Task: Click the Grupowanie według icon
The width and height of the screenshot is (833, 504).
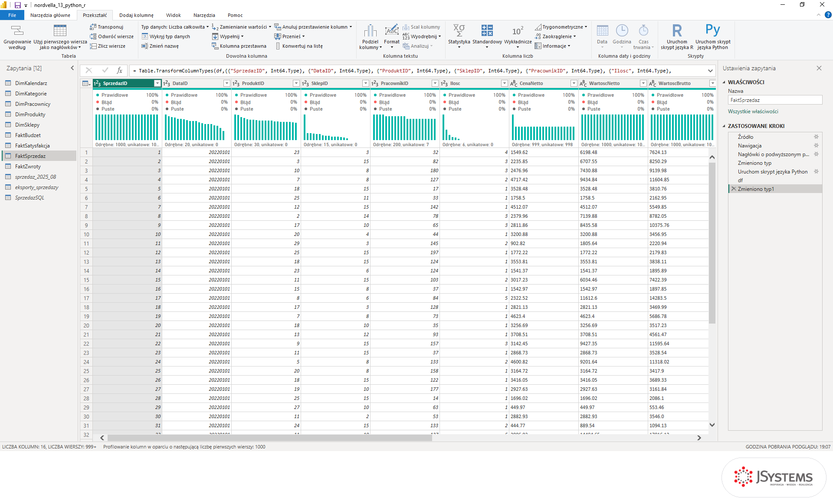Action: pos(17,30)
